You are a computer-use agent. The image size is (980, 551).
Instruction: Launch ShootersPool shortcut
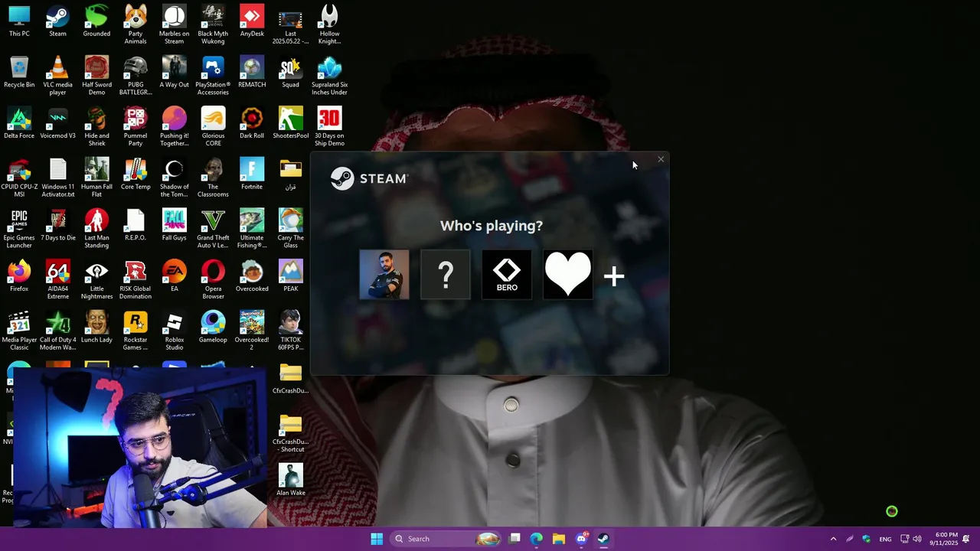[x=290, y=123]
